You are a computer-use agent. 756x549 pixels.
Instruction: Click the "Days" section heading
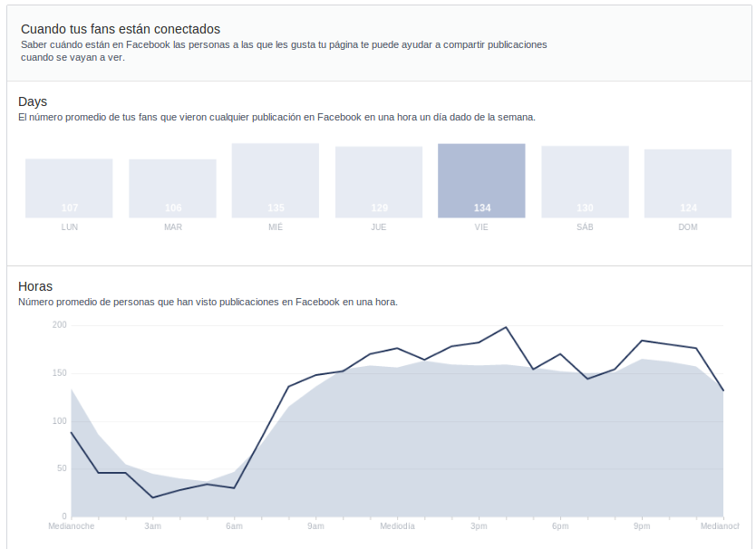click(33, 101)
